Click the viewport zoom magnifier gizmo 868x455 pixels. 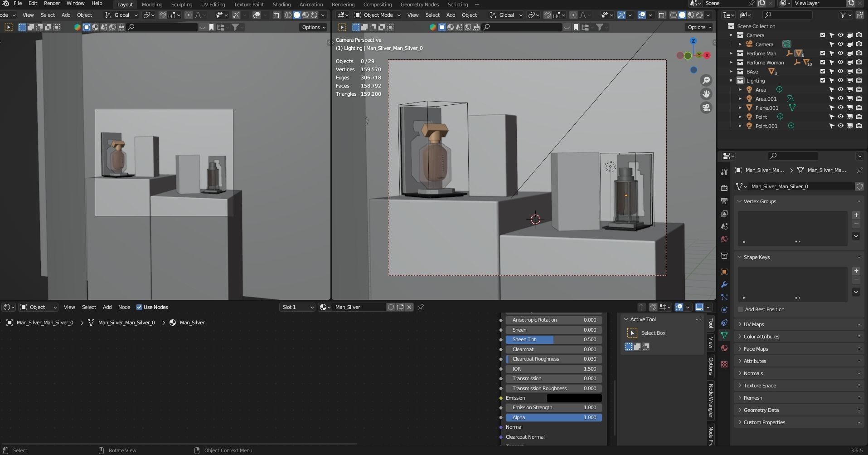point(706,80)
